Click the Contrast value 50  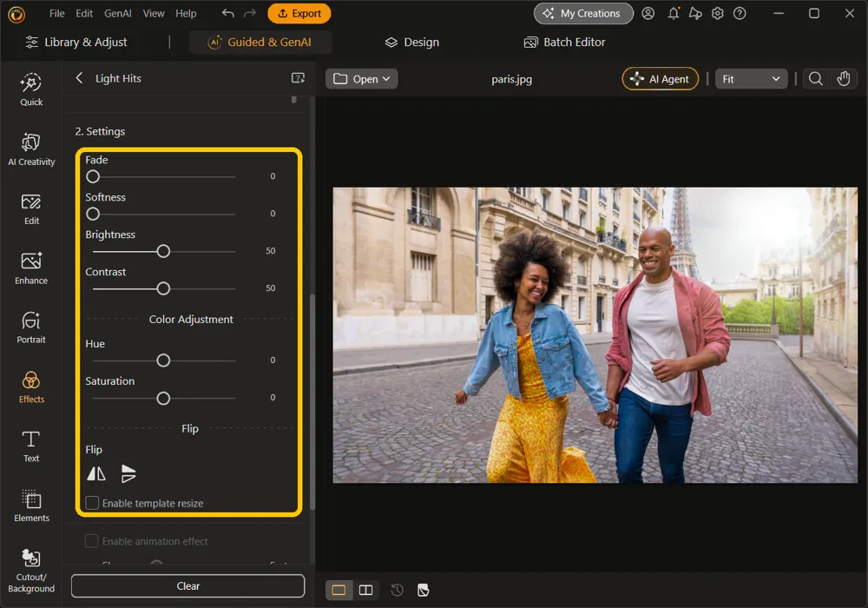(270, 288)
